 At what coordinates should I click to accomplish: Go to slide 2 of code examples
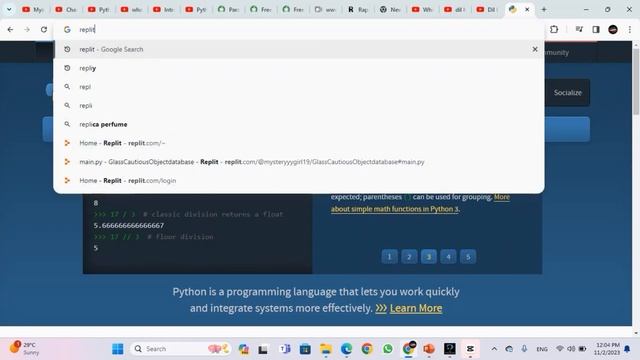pyautogui.click(x=409, y=257)
